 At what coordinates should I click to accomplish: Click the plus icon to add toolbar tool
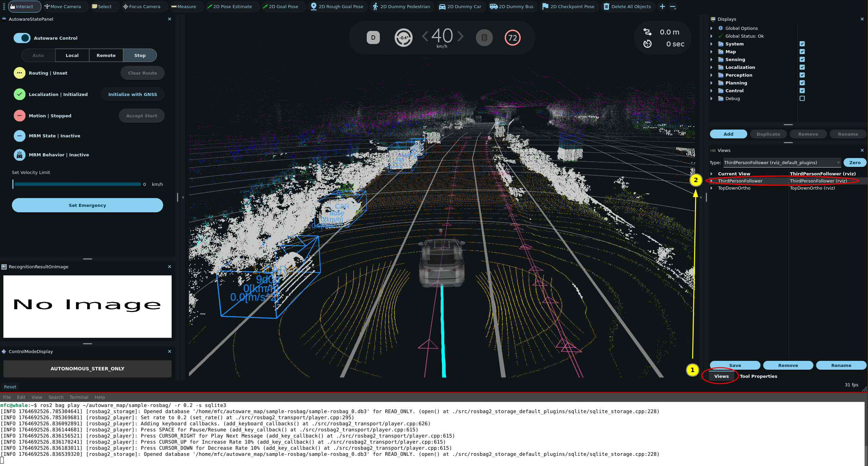point(662,6)
